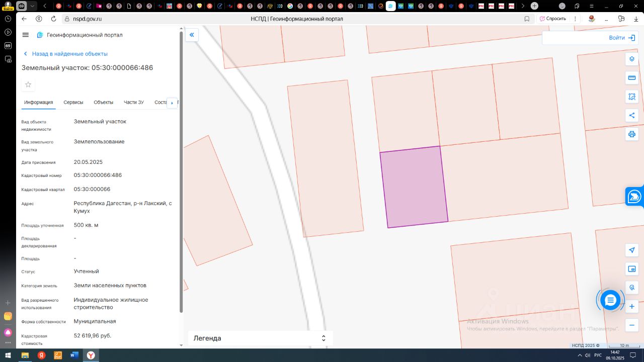Open the map overview window icon
This screenshot has width=644, height=362.
pyautogui.click(x=632, y=269)
